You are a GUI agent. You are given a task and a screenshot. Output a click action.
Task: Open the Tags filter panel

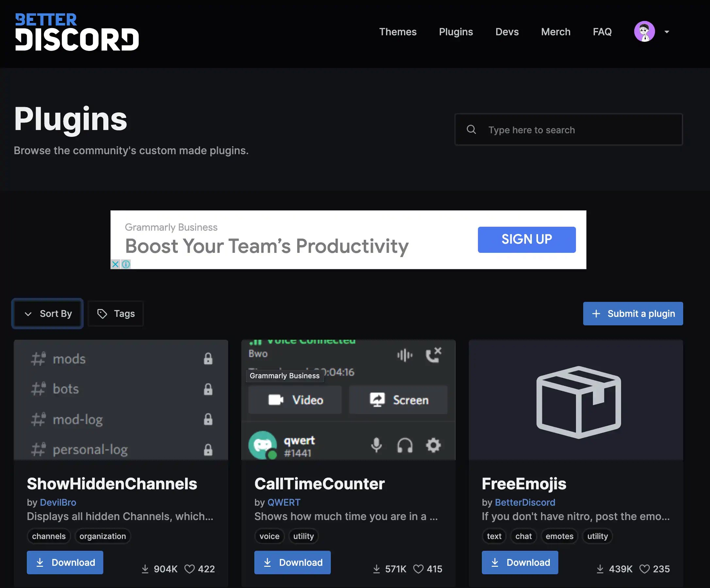tap(115, 314)
